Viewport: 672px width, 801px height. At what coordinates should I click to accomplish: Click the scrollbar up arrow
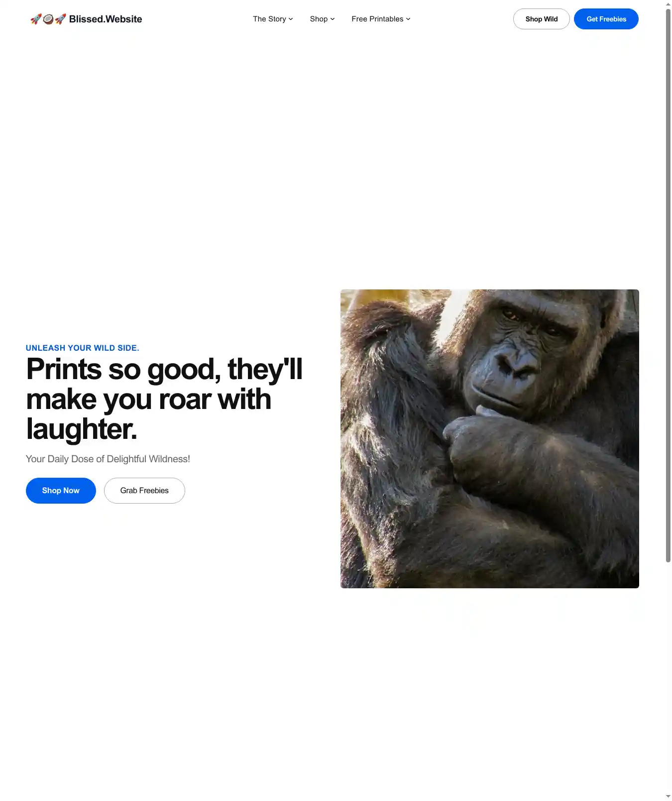point(668,4)
